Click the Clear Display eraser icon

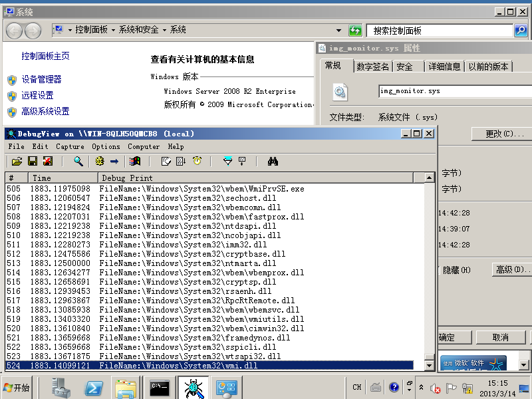(x=166, y=161)
